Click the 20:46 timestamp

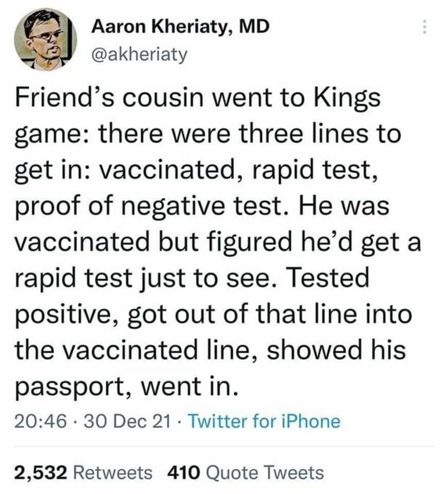(40, 421)
